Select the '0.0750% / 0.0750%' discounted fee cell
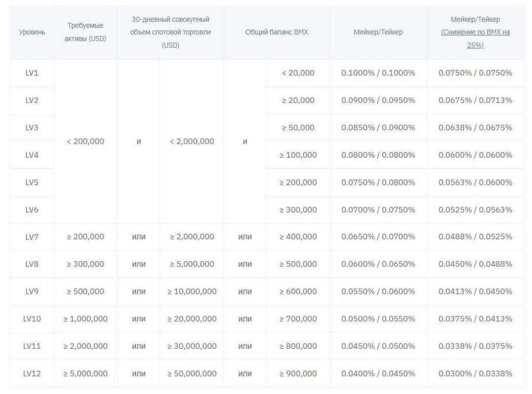The image size is (532, 394). 475,73
